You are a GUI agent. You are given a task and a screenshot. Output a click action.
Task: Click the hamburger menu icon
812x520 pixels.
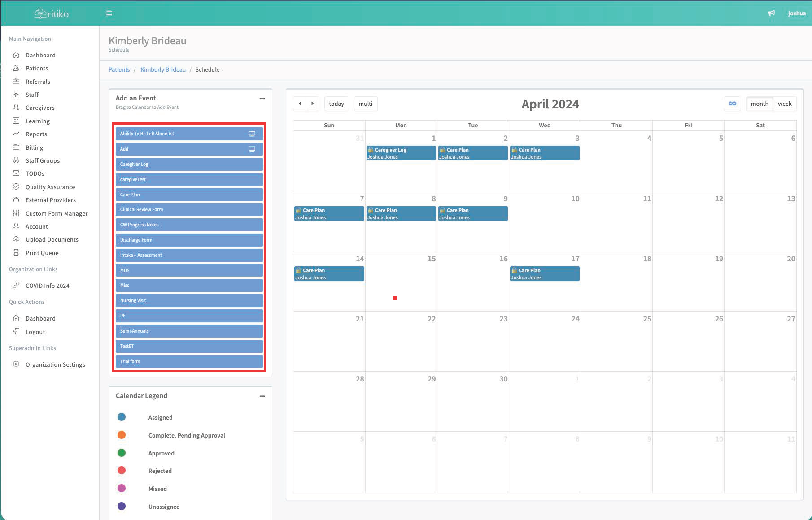coord(109,13)
